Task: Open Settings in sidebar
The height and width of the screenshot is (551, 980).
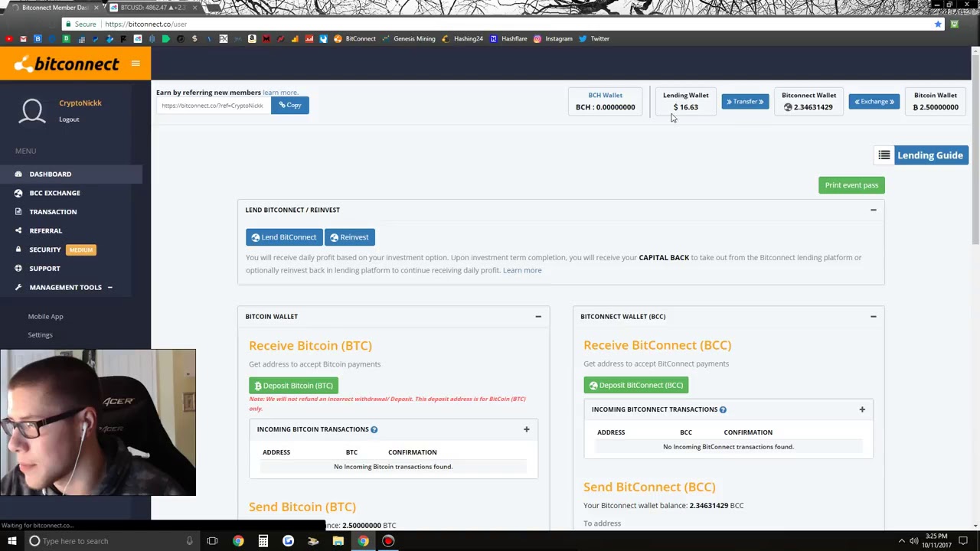Action: tap(41, 334)
